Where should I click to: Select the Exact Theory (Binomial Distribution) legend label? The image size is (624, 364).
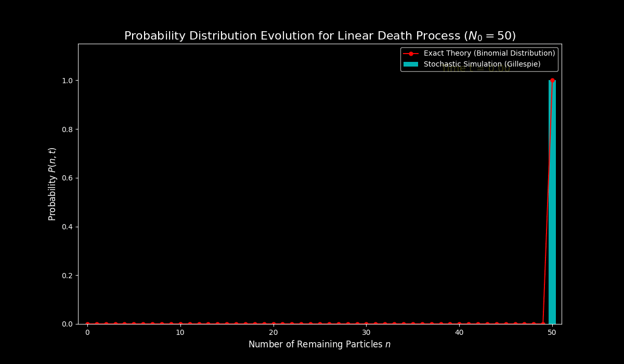pyautogui.click(x=489, y=54)
